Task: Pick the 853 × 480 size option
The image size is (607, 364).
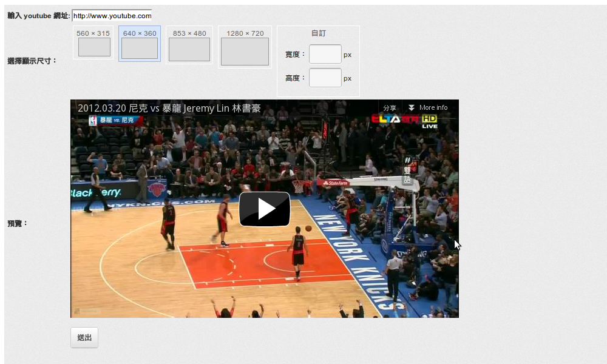Action: point(189,45)
